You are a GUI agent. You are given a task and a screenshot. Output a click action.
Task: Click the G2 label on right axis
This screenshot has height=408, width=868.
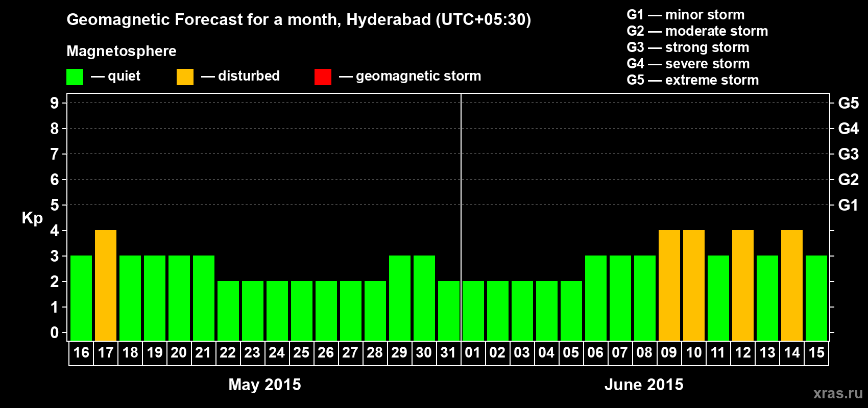tap(849, 180)
